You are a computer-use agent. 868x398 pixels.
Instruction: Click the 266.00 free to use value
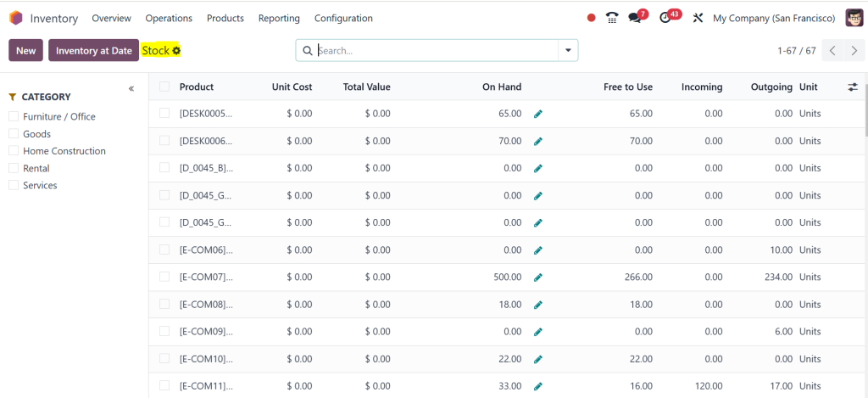tap(639, 277)
